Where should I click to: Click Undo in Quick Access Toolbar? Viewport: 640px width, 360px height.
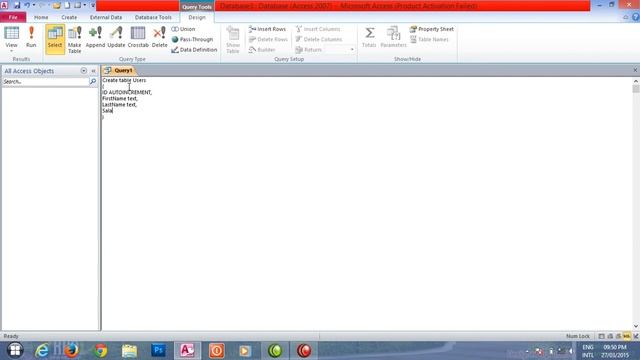(27, 5)
